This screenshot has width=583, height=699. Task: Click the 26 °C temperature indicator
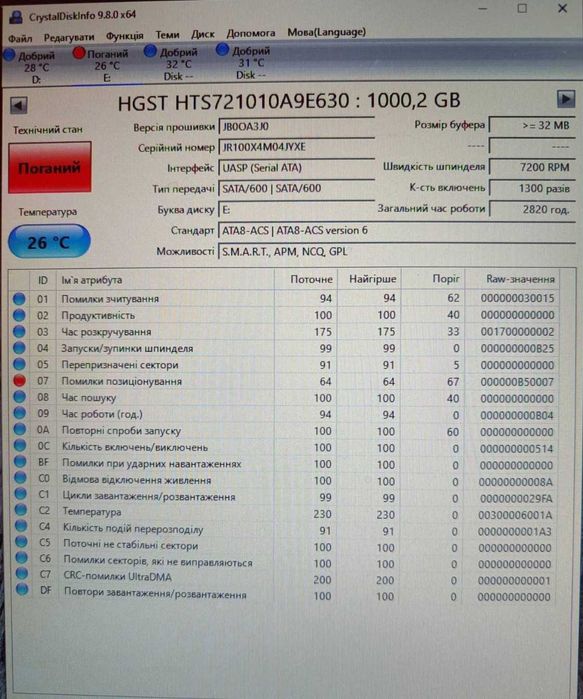(x=49, y=242)
